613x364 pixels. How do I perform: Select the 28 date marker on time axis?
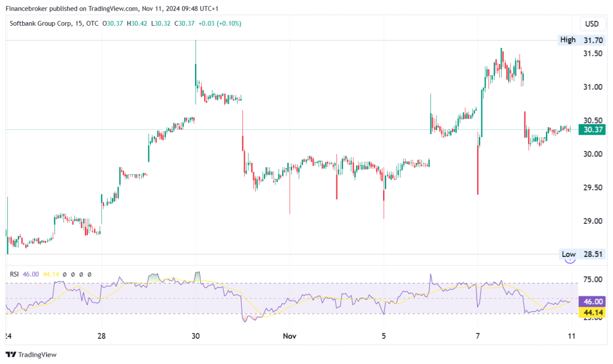101,336
